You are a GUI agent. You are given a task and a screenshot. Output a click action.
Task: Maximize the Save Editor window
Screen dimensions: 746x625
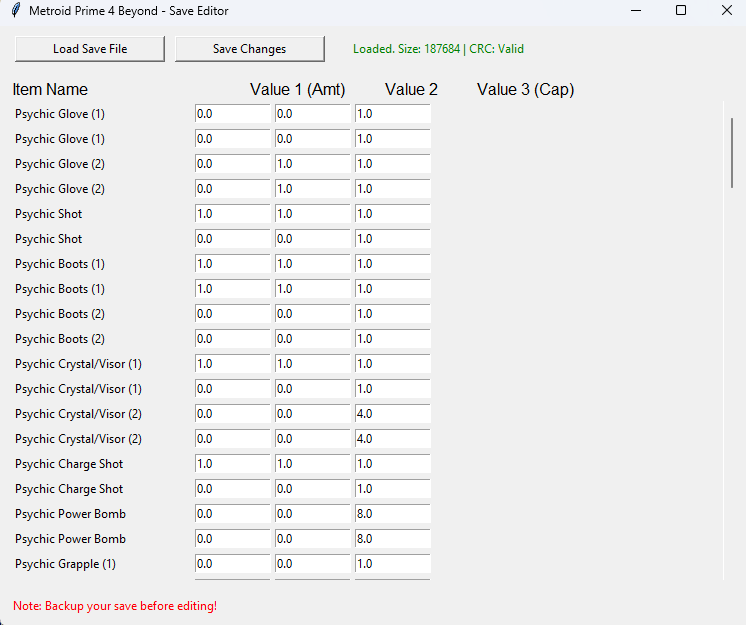tap(681, 10)
